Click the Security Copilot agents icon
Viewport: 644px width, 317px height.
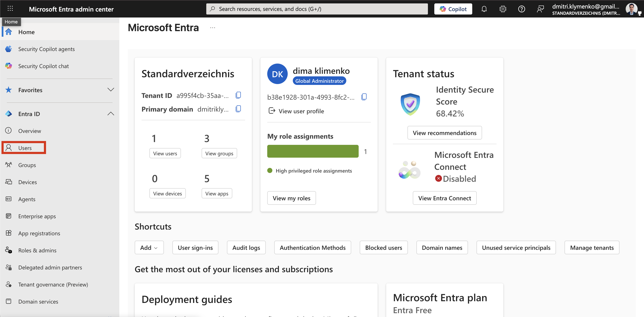tap(9, 49)
